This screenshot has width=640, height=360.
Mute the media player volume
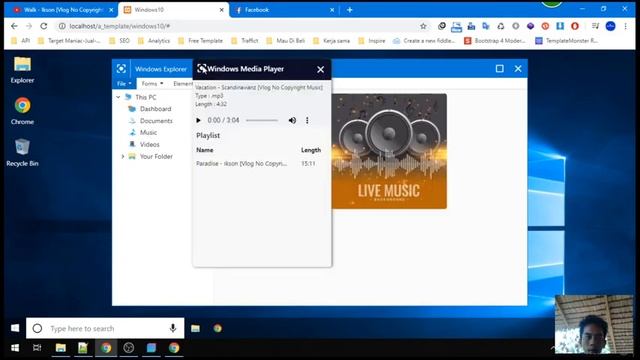(x=292, y=120)
